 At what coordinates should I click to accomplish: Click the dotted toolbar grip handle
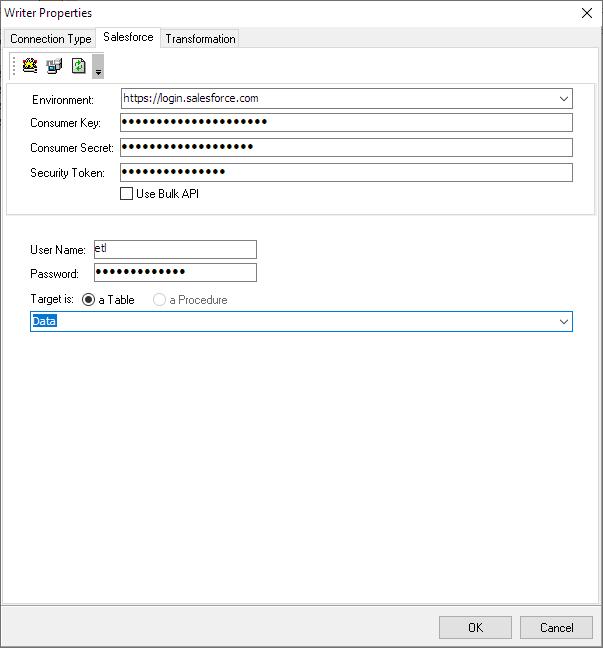coord(14,66)
